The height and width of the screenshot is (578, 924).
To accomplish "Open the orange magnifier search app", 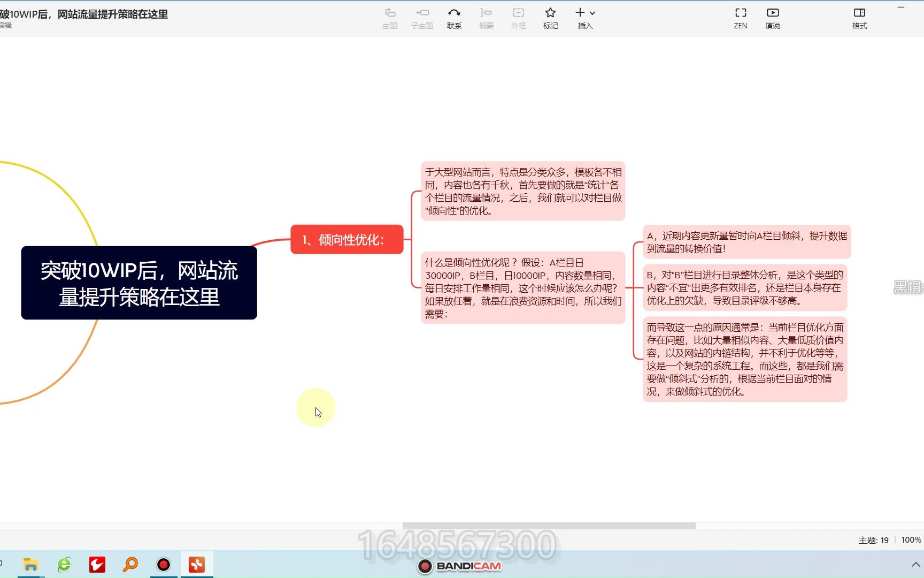I will (x=130, y=565).
